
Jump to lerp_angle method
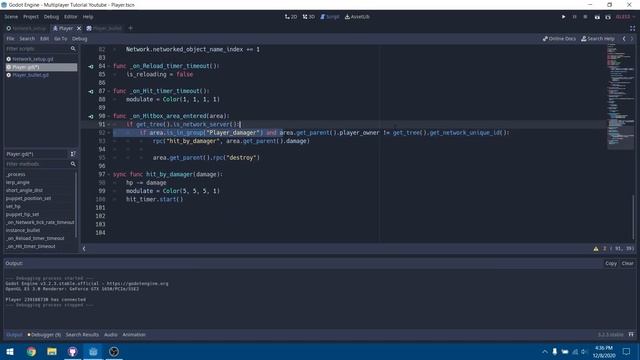click(x=18, y=182)
